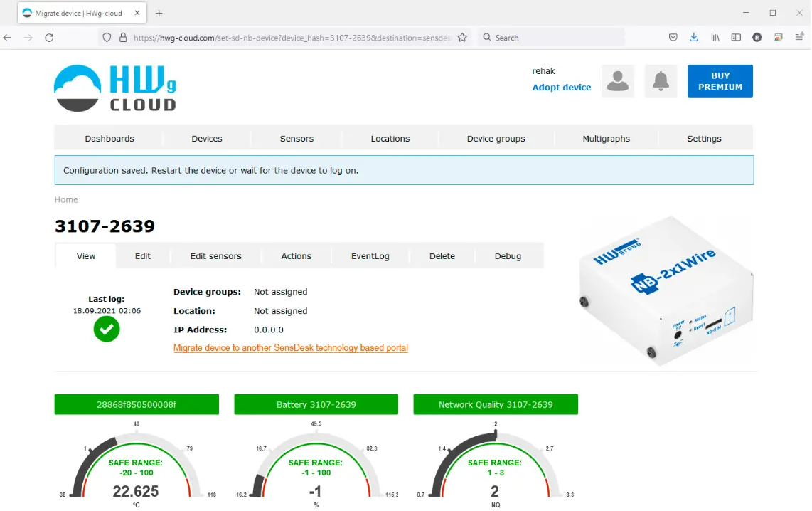Click the Firefox account avatar icon
The height and width of the screenshot is (511, 812).
coord(757,37)
